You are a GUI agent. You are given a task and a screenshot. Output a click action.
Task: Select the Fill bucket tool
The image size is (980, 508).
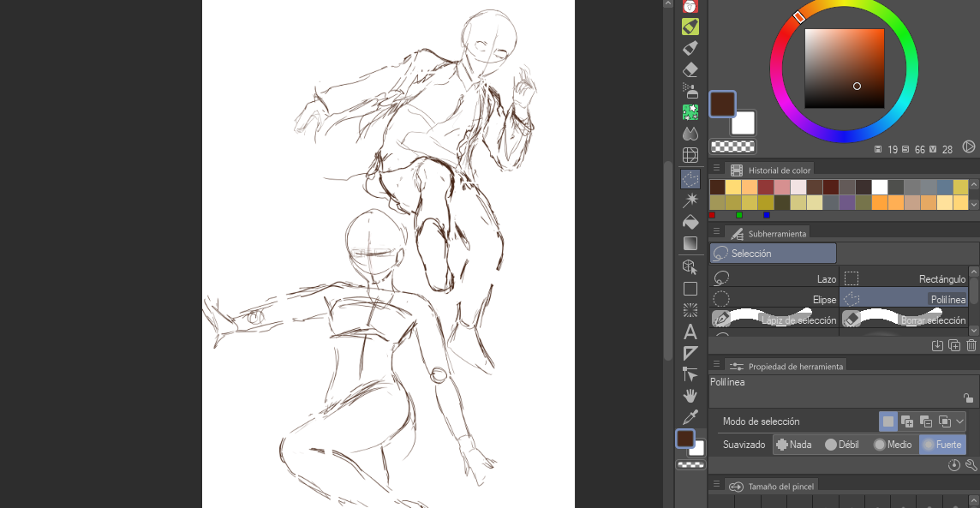pyautogui.click(x=690, y=222)
